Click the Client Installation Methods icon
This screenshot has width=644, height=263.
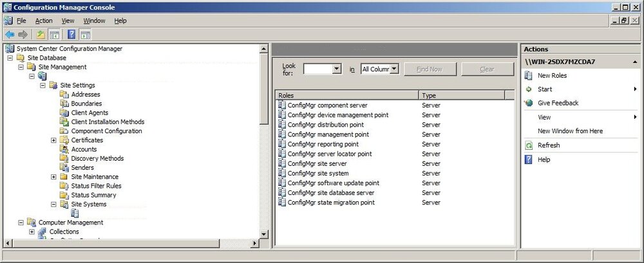pos(64,122)
